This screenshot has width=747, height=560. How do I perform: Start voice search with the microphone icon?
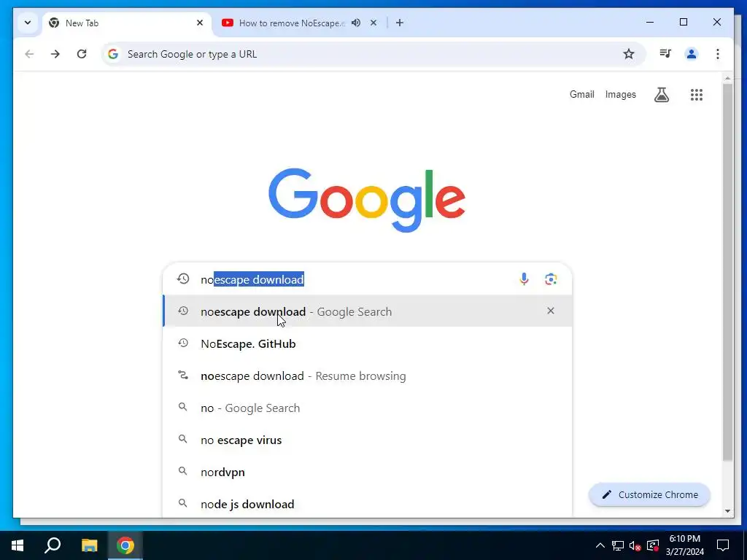coord(524,279)
